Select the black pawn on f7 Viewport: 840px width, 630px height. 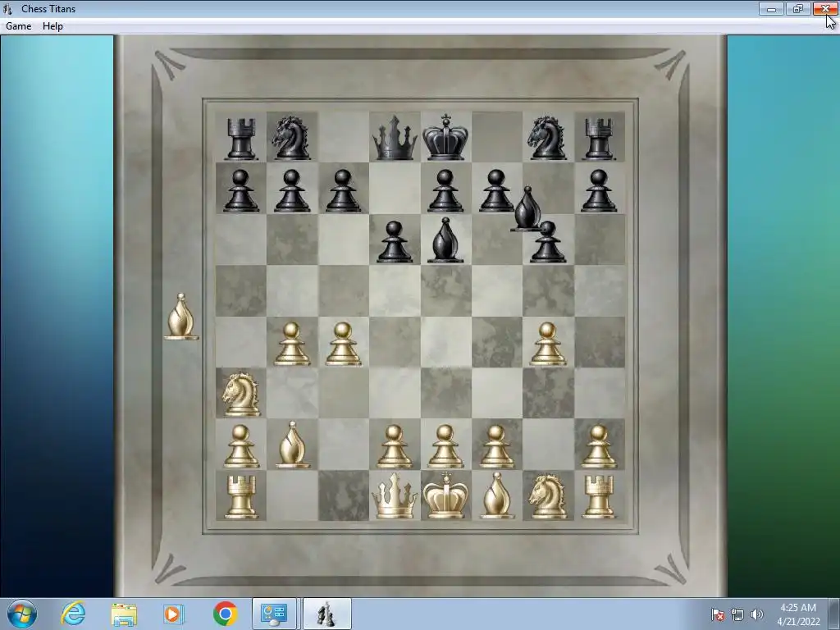click(x=496, y=190)
